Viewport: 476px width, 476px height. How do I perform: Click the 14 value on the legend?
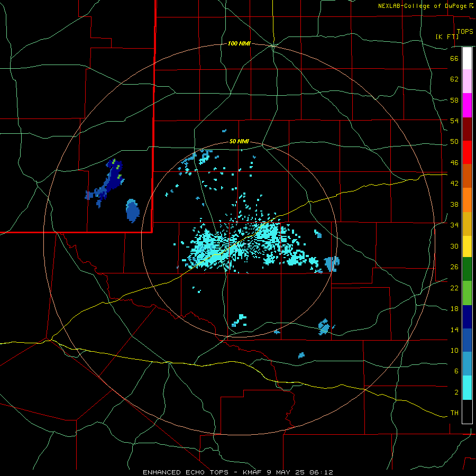pyautogui.click(x=454, y=329)
